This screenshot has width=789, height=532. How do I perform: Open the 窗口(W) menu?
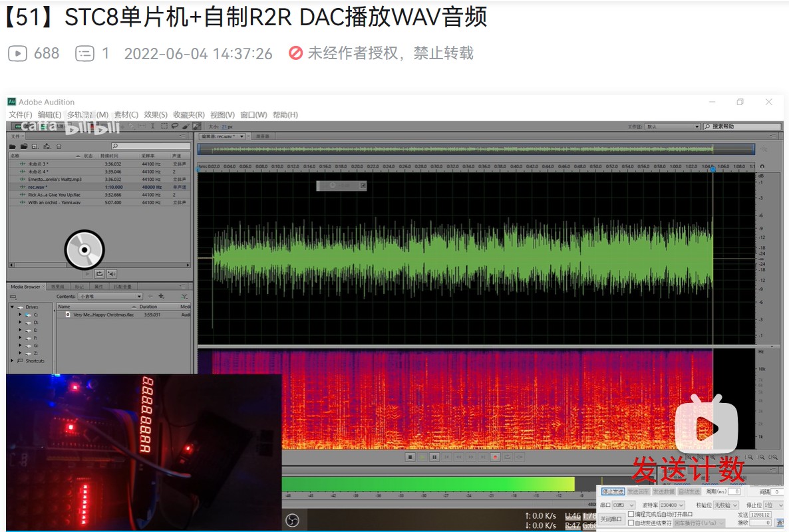[x=253, y=114]
